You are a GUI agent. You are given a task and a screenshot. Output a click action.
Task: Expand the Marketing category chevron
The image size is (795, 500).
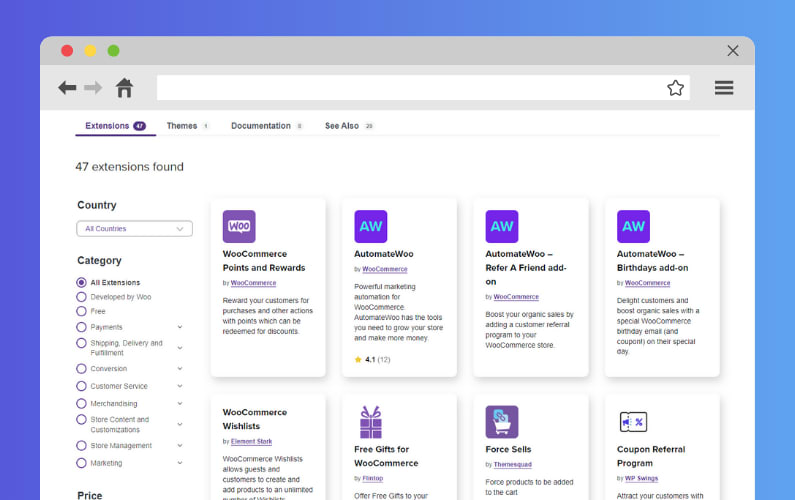point(180,463)
